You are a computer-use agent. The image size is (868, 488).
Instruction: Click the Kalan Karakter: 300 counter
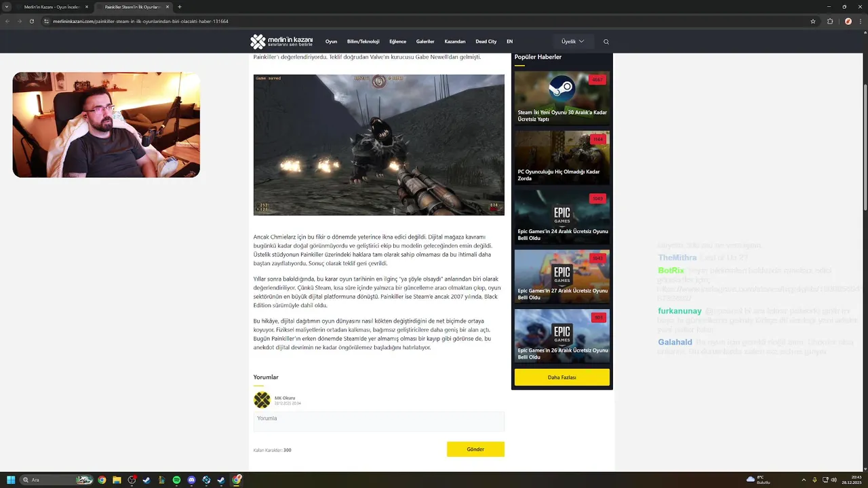[x=273, y=450]
